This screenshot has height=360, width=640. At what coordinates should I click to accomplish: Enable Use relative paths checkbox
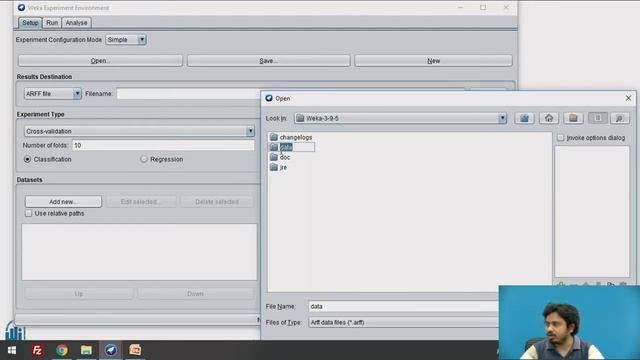(x=28, y=213)
